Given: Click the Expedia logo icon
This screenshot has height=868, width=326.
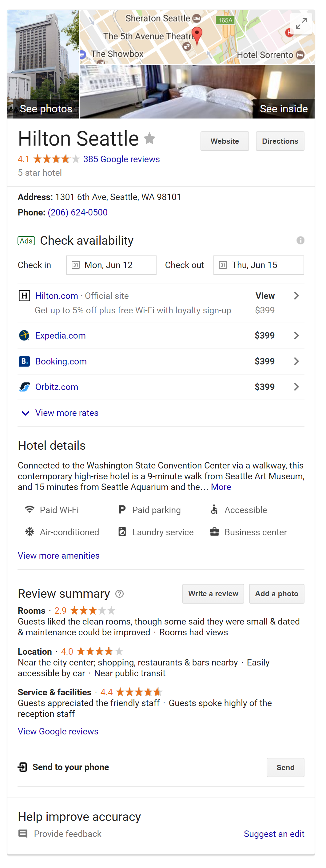Looking at the screenshot, I should point(24,336).
